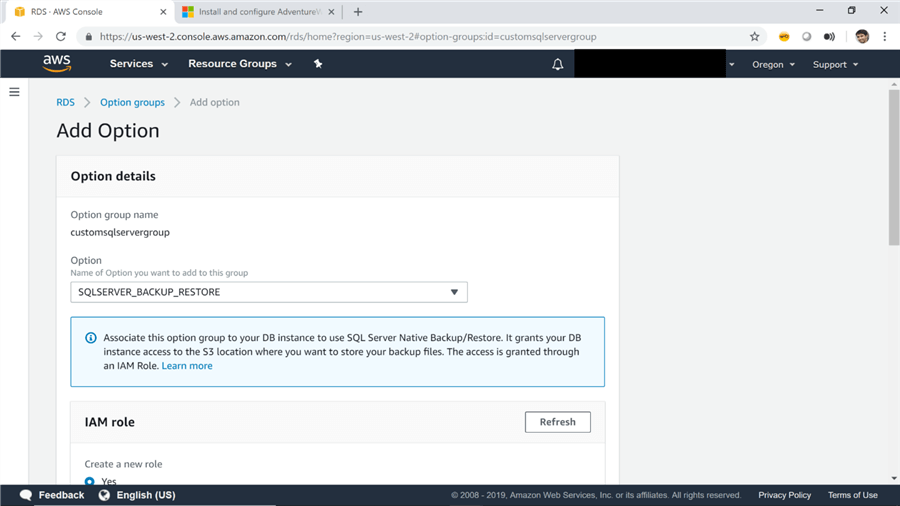
Task: Go forward in browser history
Action: tap(38, 37)
